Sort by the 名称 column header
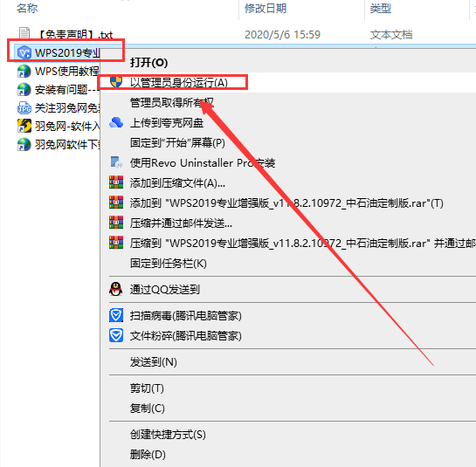Screen dimensions: 476x467 tap(27, 8)
